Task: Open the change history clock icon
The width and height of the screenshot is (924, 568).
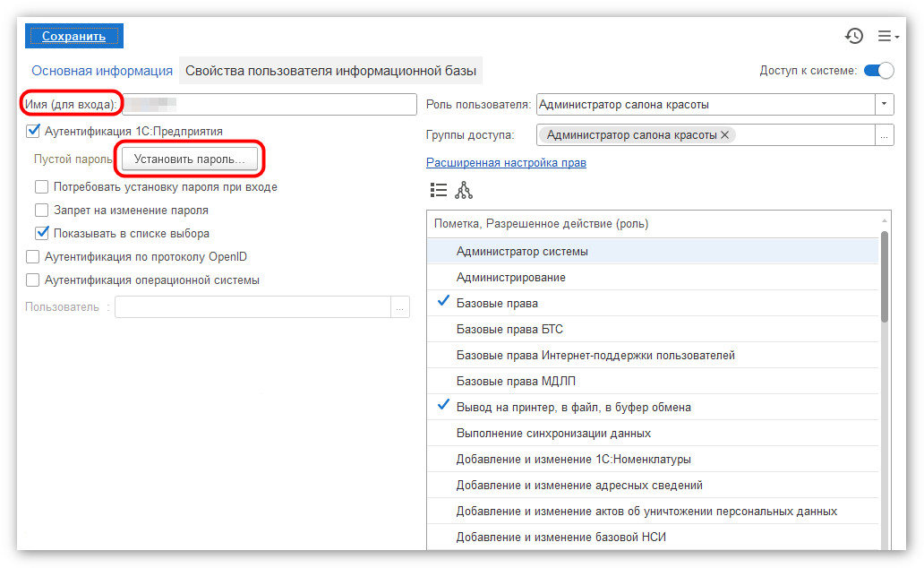Action: (x=854, y=36)
